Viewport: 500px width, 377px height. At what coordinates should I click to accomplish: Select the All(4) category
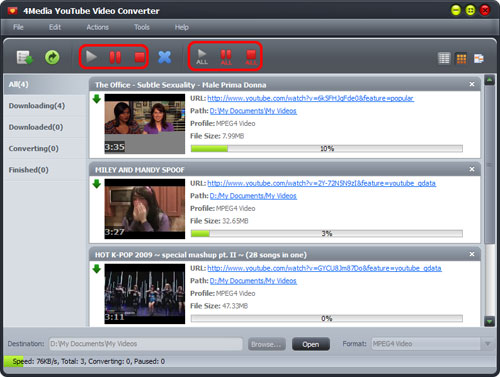pos(46,84)
